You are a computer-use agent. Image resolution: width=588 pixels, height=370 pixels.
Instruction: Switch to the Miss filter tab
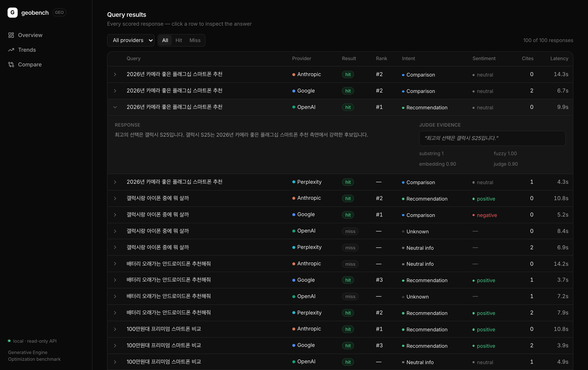(x=195, y=40)
